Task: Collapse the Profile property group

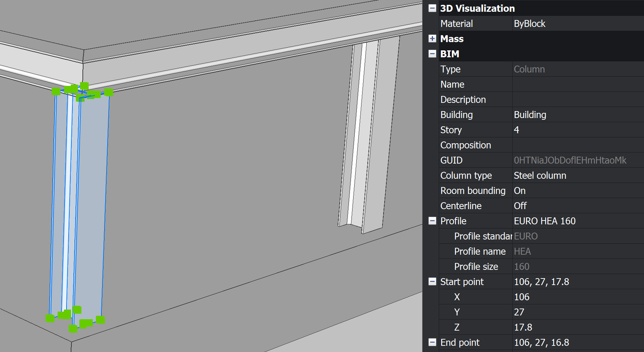Action: click(x=432, y=221)
